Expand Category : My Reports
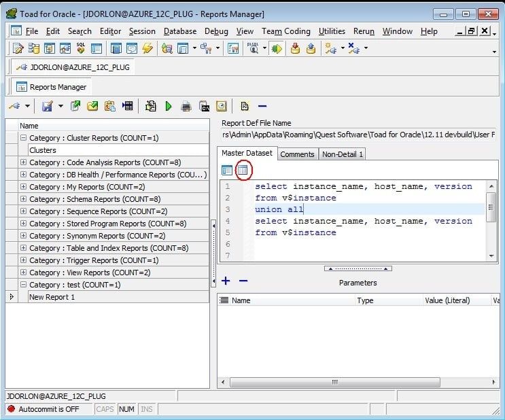Image resolution: width=505 pixels, height=420 pixels. point(23,187)
